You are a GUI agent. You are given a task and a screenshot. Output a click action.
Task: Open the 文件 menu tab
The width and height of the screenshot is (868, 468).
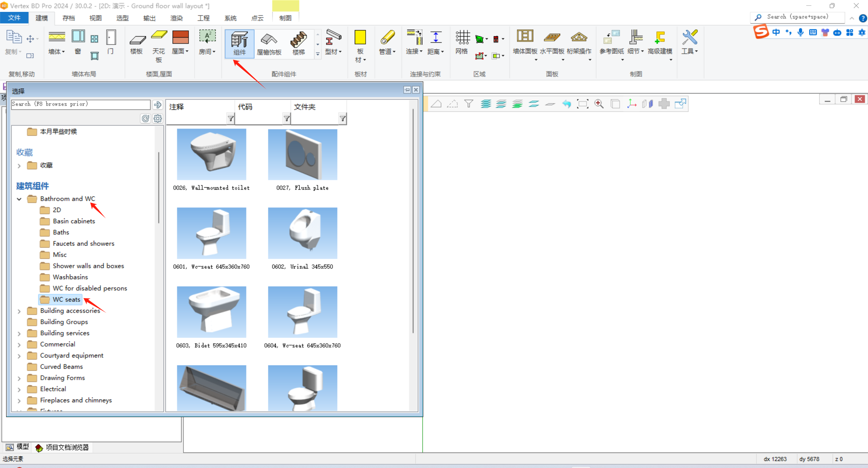14,18
